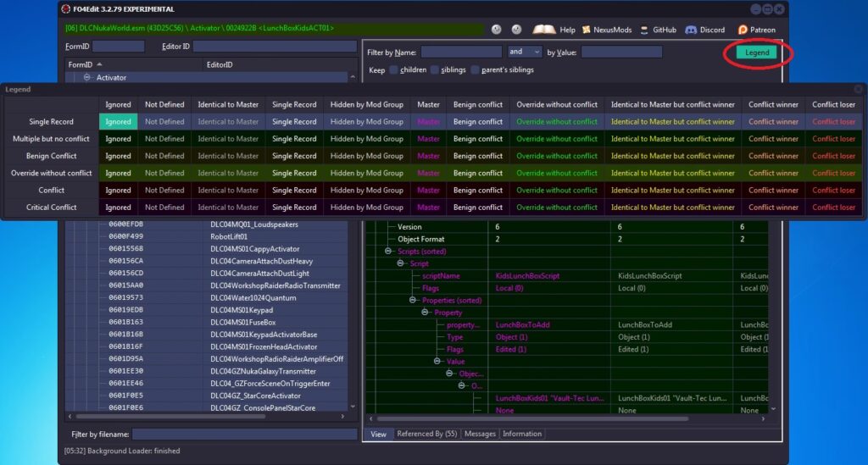The image size is (868, 465).
Task: Open the NexusMods link icon
Action: [x=587, y=30]
